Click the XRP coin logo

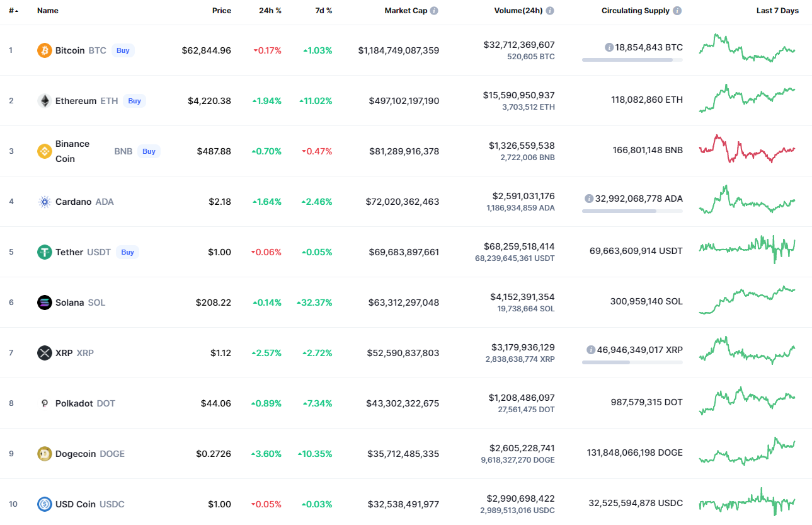click(44, 353)
